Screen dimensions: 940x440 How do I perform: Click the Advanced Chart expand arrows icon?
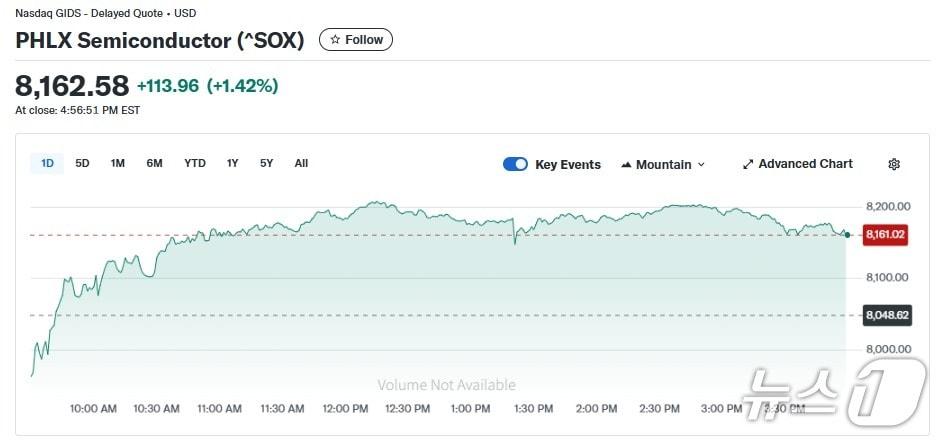[x=748, y=164]
